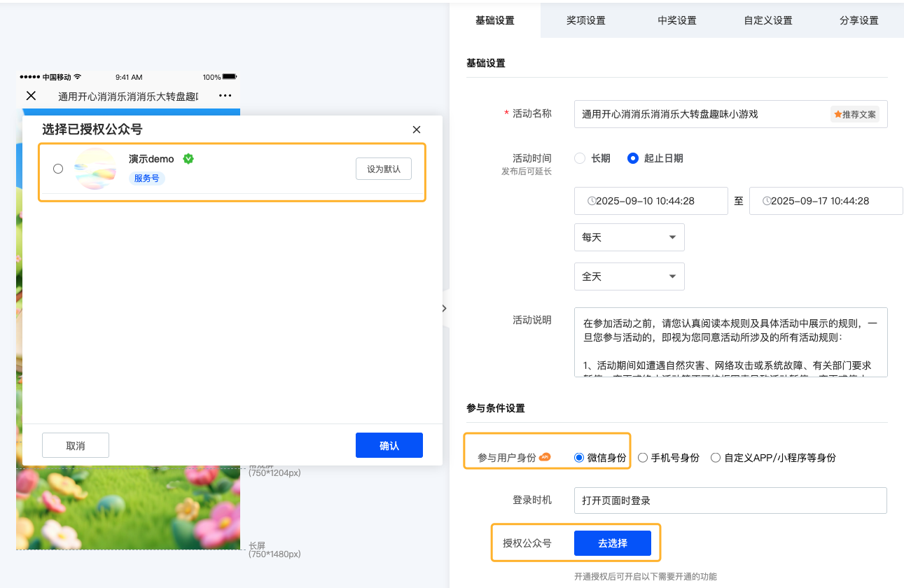This screenshot has height=588, width=904.
Task: Open the 分享设置 tab
Action: click(858, 20)
